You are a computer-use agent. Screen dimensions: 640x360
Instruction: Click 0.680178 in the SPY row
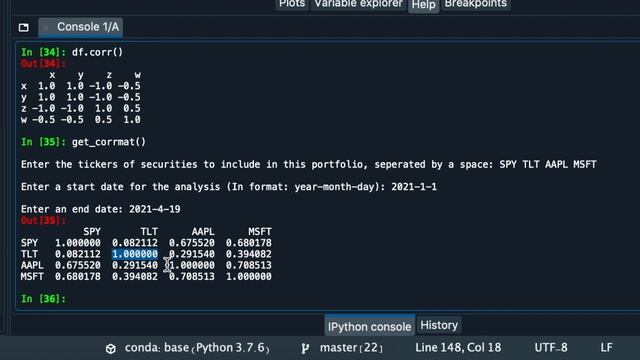coord(249,243)
